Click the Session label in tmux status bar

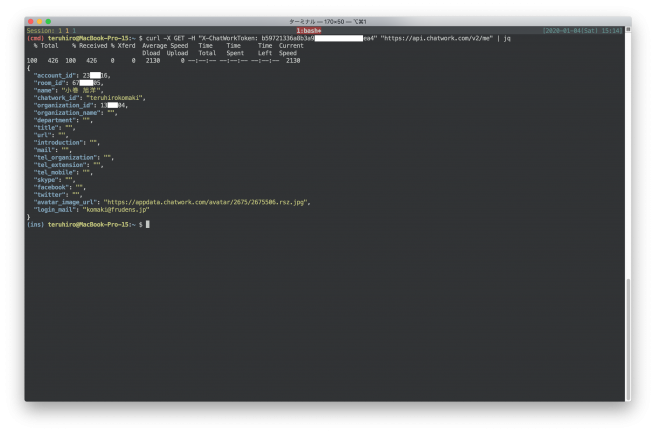coord(40,31)
